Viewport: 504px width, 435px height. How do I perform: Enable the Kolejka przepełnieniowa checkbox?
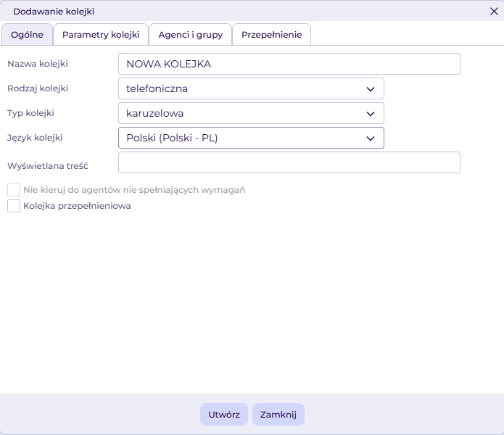coord(14,206)
